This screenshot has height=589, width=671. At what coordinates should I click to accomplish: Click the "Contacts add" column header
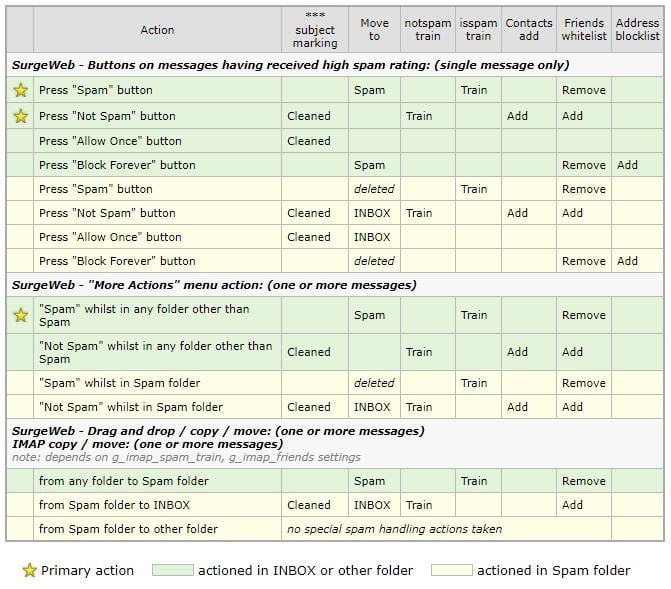pyautogui.click(x=529, y=30)
